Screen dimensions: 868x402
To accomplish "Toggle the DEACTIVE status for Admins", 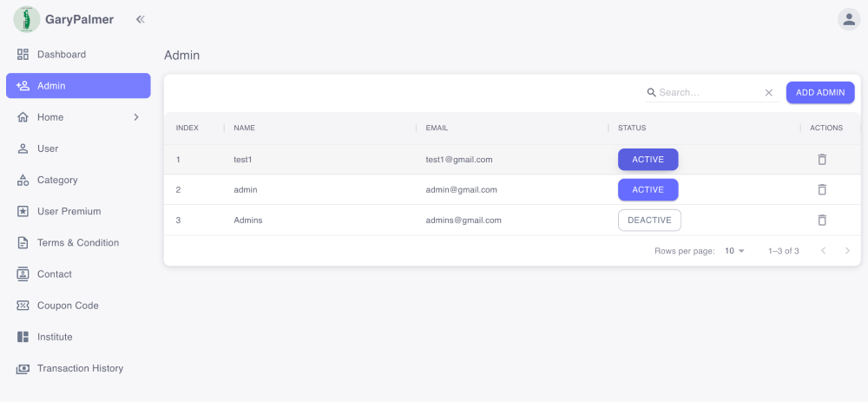I will coord(649,221).
